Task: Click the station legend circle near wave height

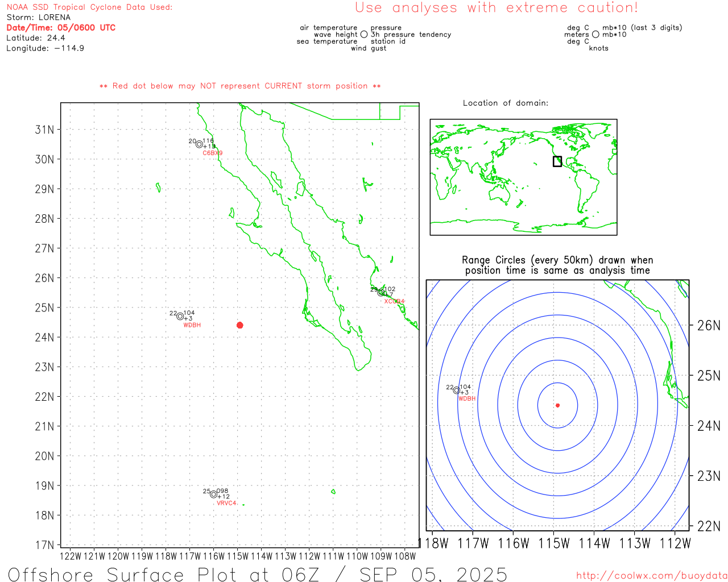Action: pos(364,35)
